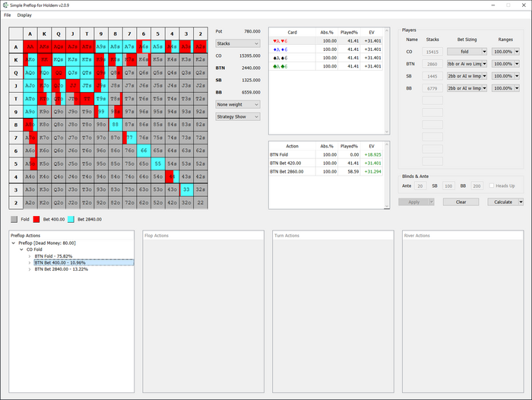Click the Ante input field
The image size is (532, 400).
[420, 186]
